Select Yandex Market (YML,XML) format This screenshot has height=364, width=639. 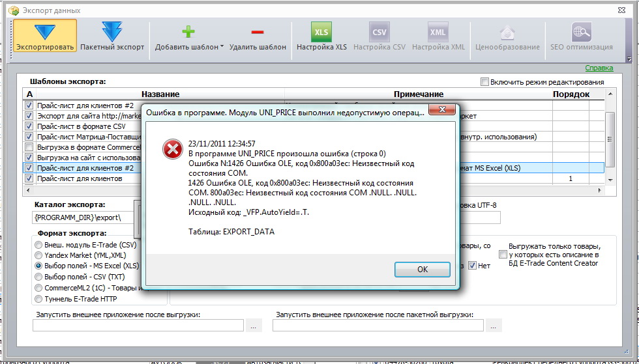pos(38,256)
